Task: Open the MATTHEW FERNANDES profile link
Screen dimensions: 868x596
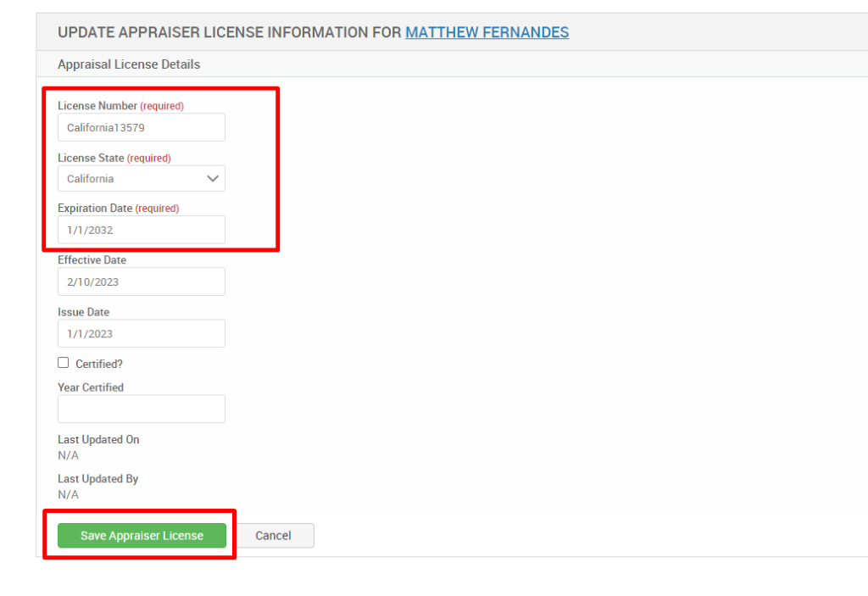Action: click(x=487, y=32)
